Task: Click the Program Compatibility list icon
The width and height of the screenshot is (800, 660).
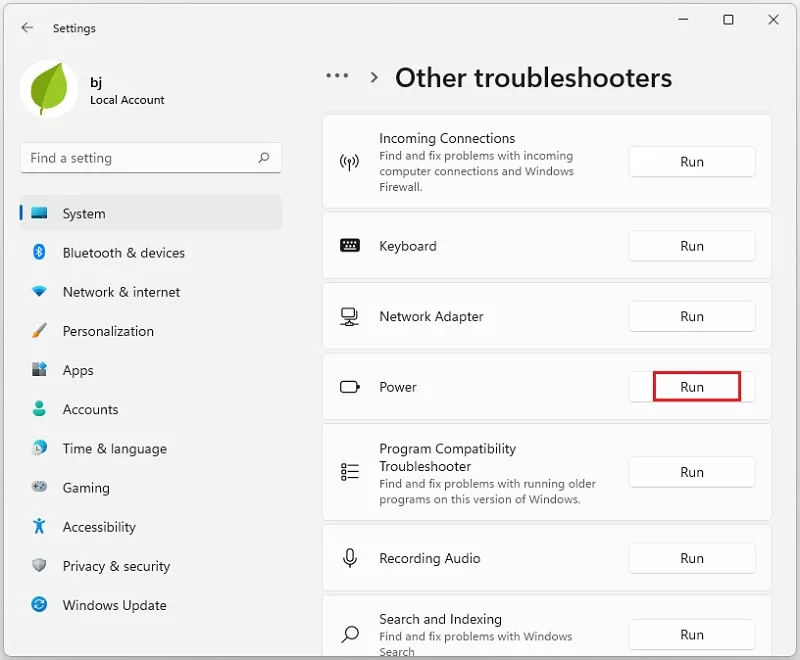Action: click(x=349, y=472)
